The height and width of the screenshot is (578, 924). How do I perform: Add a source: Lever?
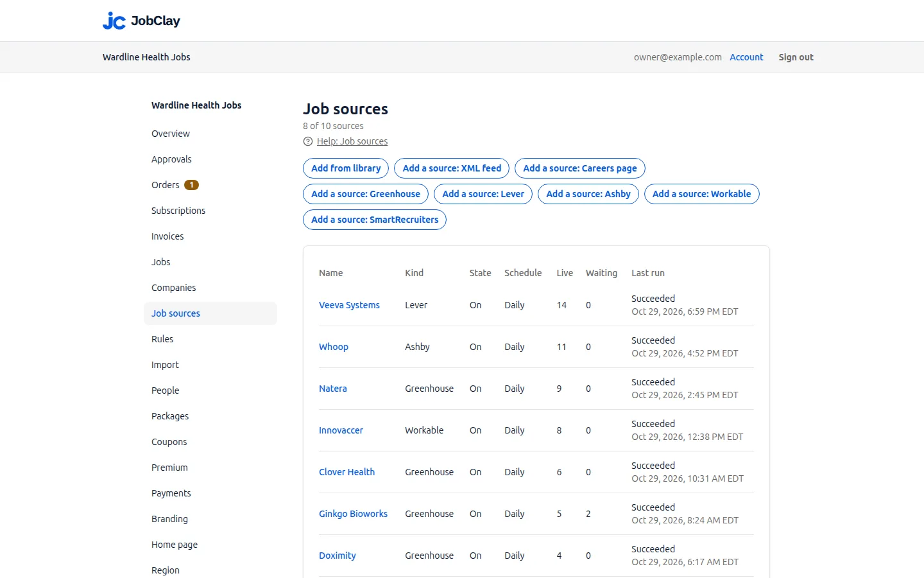pos(483,194)
